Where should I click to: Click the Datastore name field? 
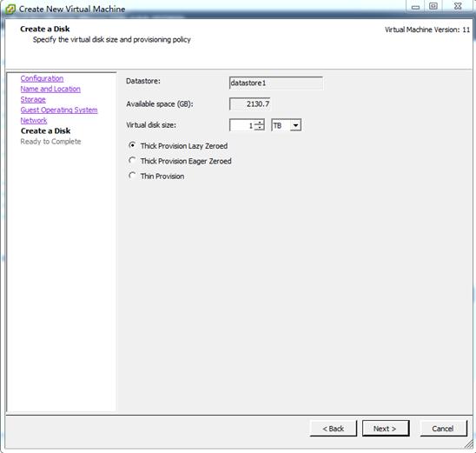(x=276, y=83)
